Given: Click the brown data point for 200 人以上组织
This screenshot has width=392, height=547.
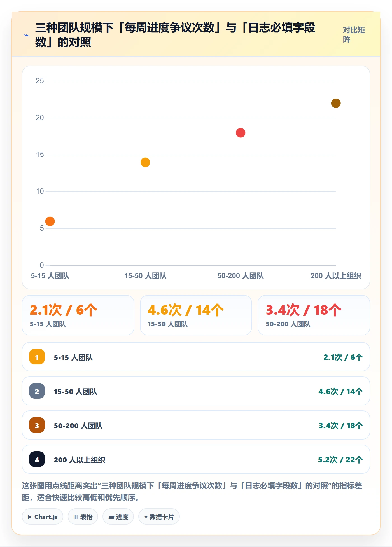Looking at the screenshot, I should [x=336, y=103].
